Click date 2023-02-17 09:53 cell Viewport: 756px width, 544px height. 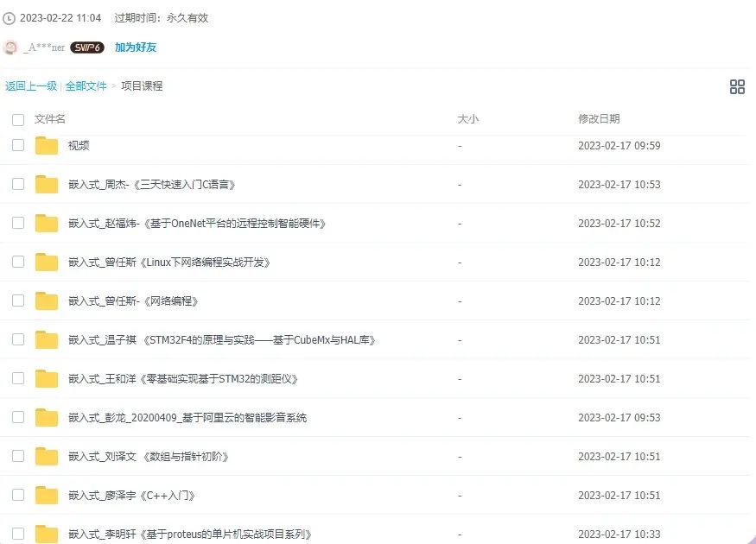(619, 418)
